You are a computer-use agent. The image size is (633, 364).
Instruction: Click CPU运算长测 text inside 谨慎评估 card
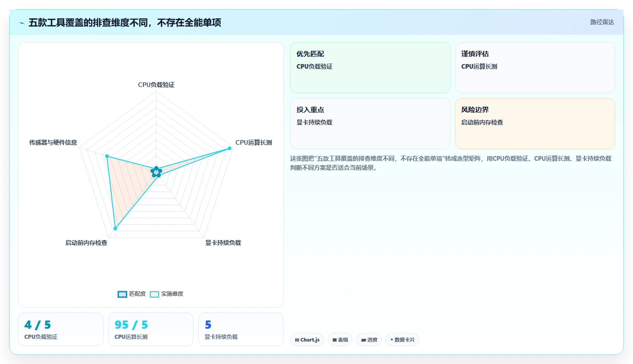479,66
